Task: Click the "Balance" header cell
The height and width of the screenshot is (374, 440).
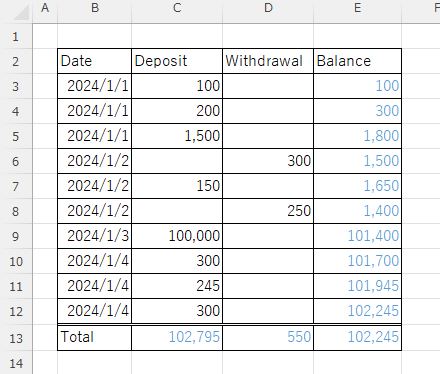Action: [357, 61]
